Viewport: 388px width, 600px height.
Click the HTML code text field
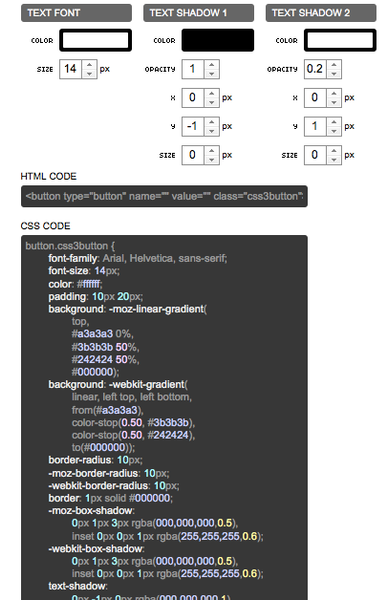point(164,196)
